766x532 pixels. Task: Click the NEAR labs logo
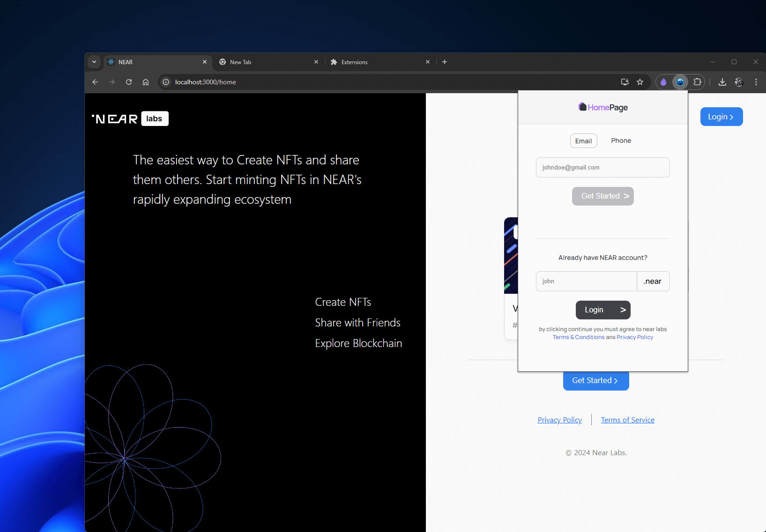click(x=130, y=119)
